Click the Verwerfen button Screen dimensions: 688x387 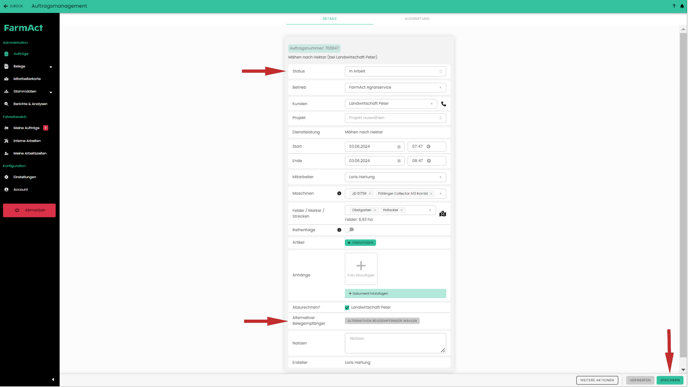pos(640,380)
